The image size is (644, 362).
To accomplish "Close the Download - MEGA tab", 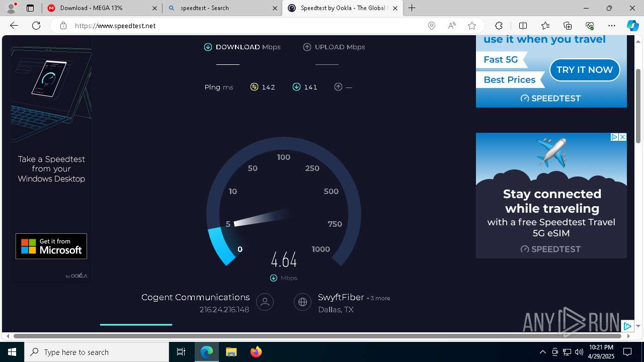I will click(x=154, y=8).
